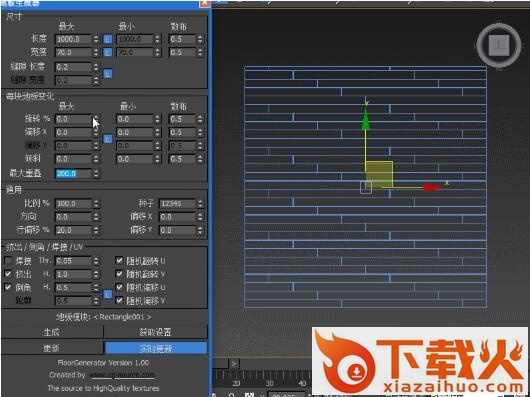Click the spinner arrows of 缝隙 长度
Screen dimensions: 530x397
tap(96, 67)
